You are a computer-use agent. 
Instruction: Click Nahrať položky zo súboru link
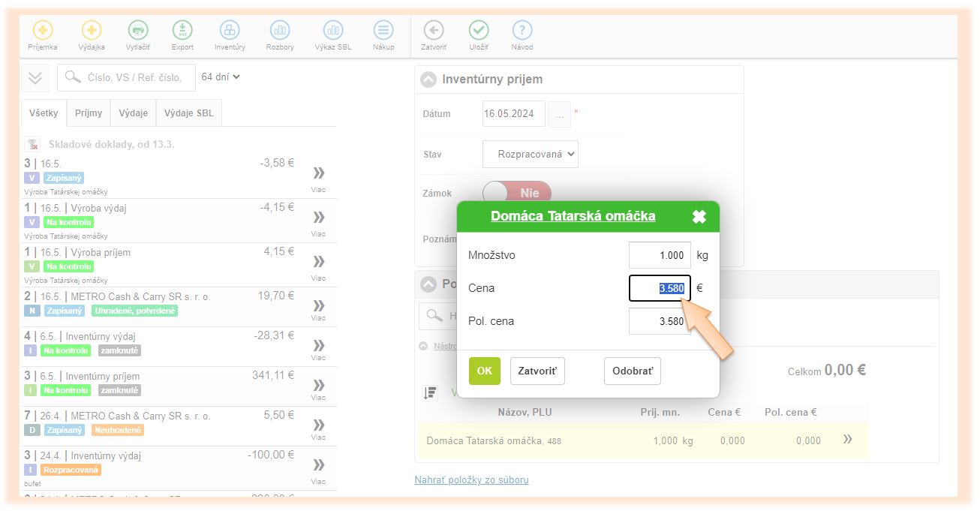tap(471, 479)
